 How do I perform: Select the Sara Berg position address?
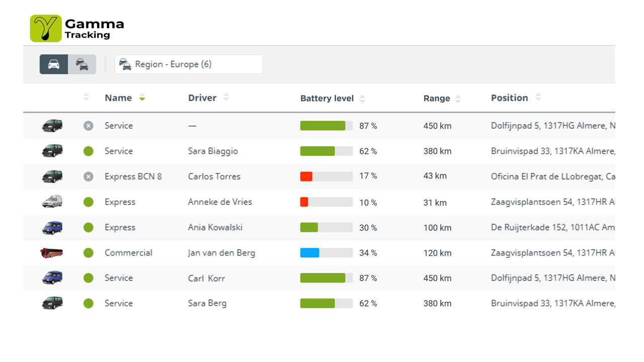(552, 303)
